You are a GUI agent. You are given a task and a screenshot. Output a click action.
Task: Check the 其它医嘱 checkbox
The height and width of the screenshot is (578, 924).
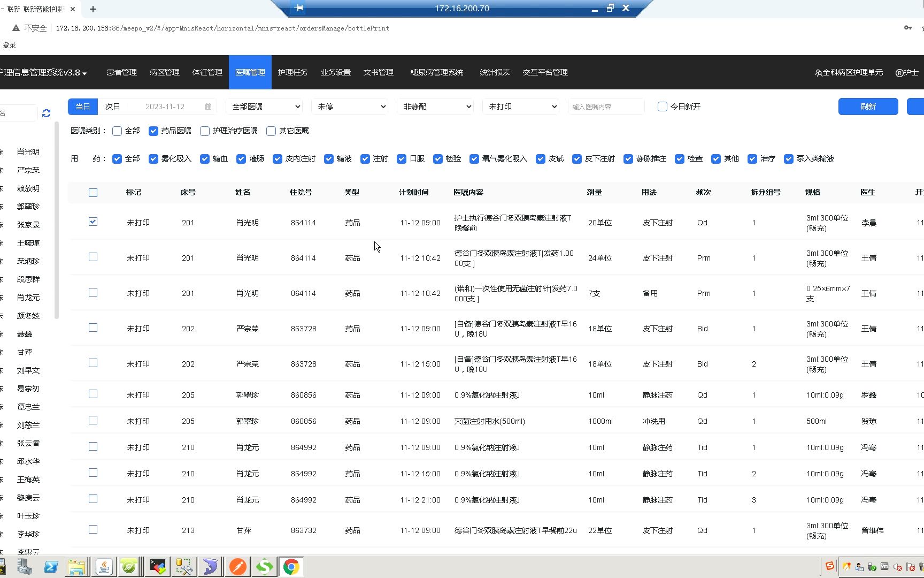coord(271,131)
